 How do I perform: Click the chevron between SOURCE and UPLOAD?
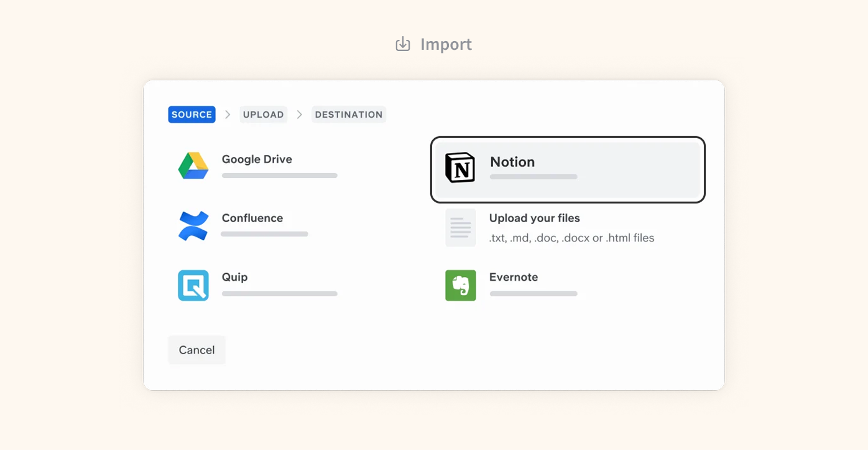(228, 115)
